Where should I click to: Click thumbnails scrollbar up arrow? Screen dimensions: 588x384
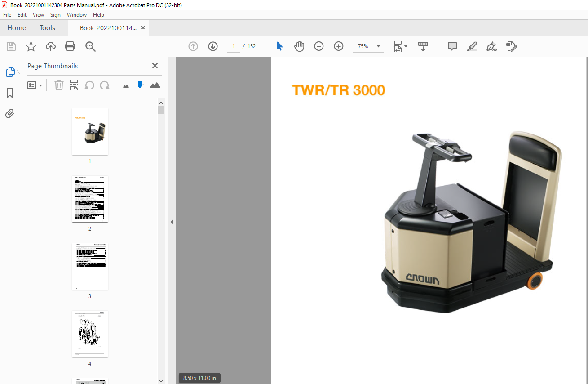coord(161,102)
